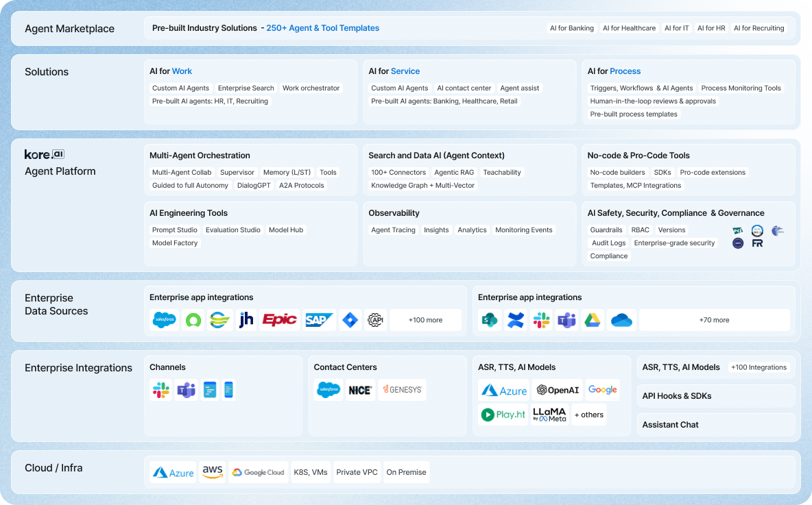Click the Agent Tracing tag
Screen dimensions: 812x505
click(x=393, y=230)
